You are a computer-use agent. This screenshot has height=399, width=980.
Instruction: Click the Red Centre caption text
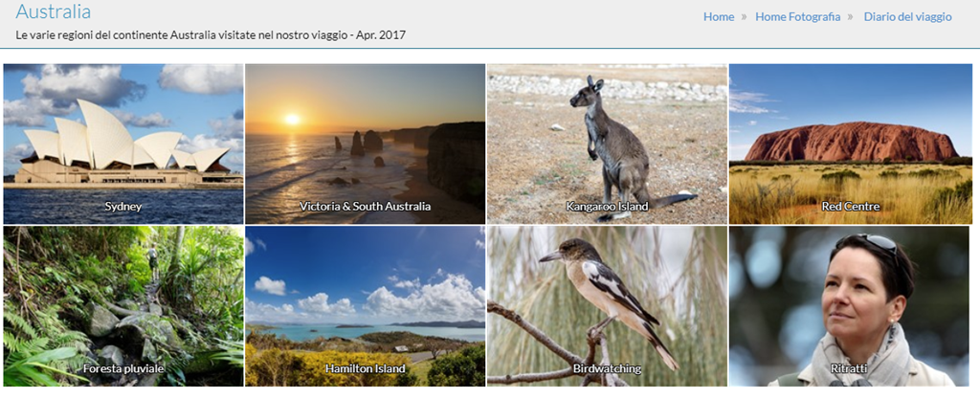point(851,206)
